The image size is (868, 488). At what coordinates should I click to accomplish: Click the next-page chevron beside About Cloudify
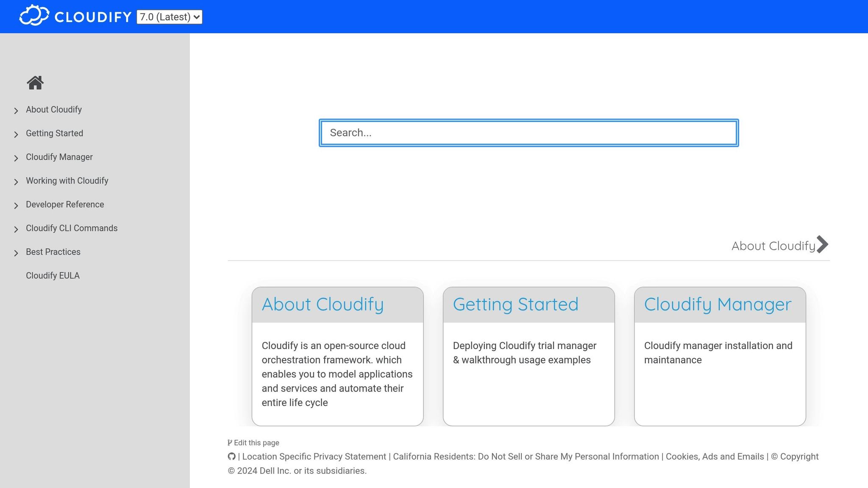pos(822,244)
